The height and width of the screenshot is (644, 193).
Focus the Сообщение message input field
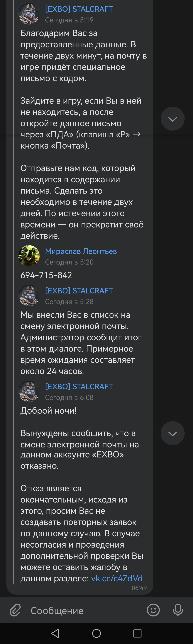click(85, 611)
